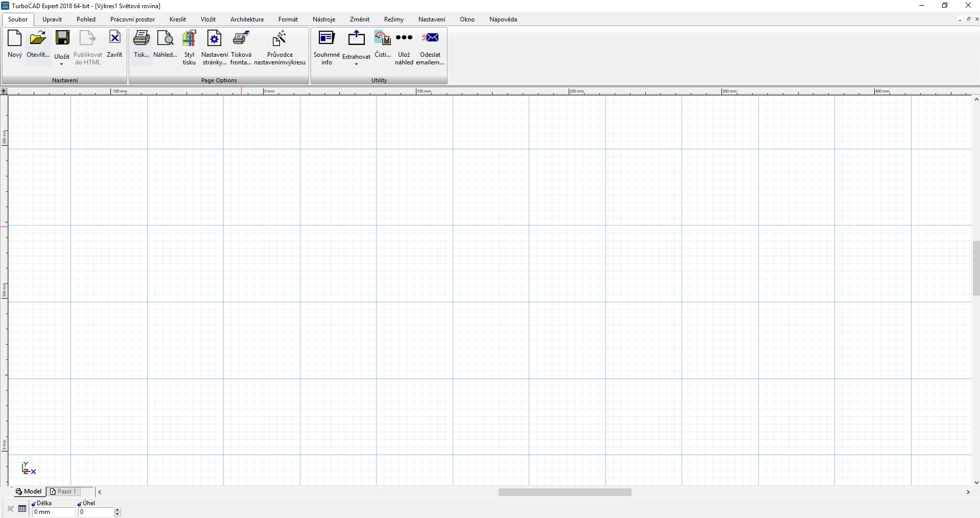The width and height of the screenshot is (980, 518).
Task: Close the drawing with Zavřít
Action: pyautogui.click(x=114, y=44)
